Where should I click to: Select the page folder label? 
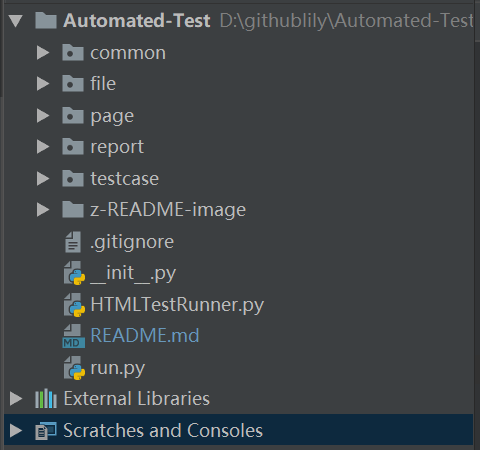pos(112,116)
